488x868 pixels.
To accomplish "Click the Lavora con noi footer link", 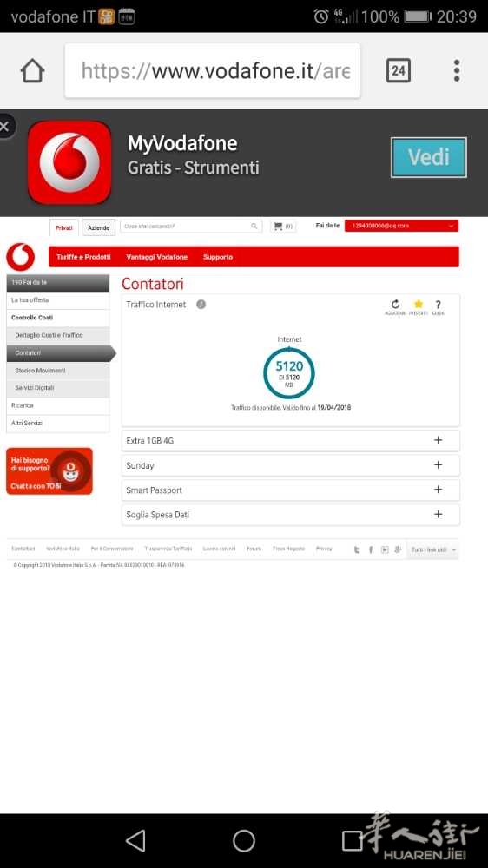I will coord(220,549).
